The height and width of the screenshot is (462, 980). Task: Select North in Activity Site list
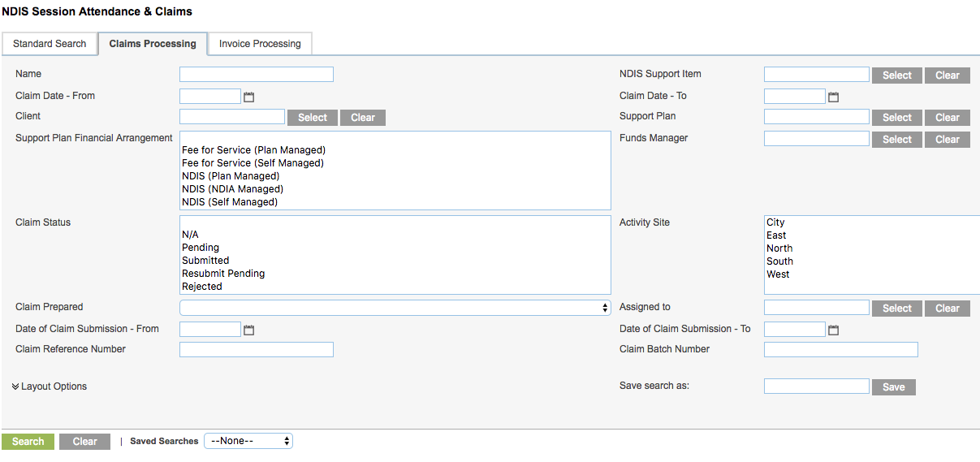pos(873,248)
